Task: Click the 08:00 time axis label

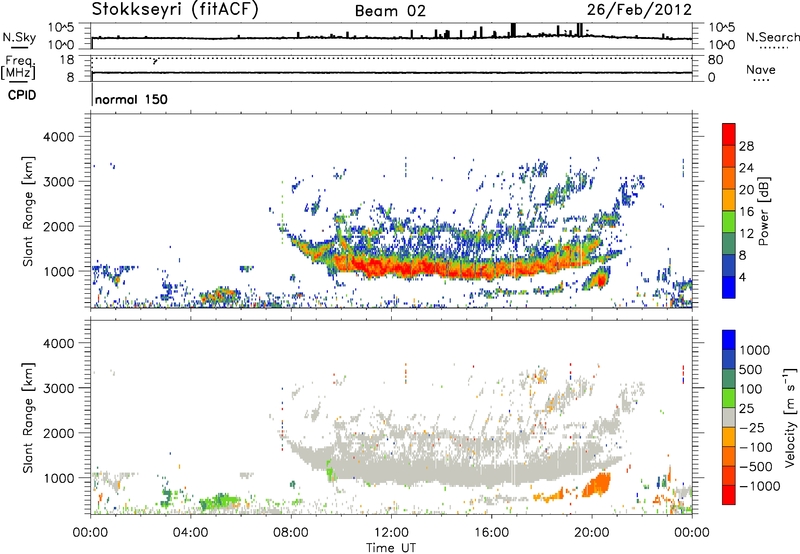Action: 291,533
